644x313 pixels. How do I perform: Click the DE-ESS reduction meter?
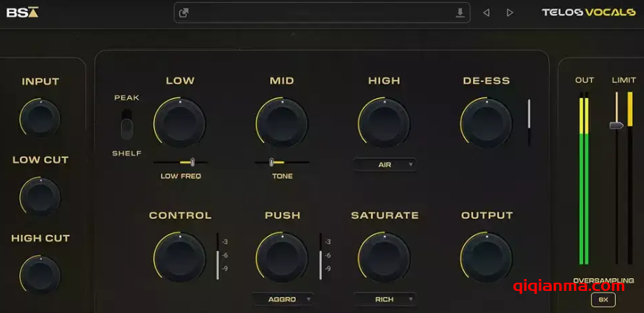click(x=529, y=123)
